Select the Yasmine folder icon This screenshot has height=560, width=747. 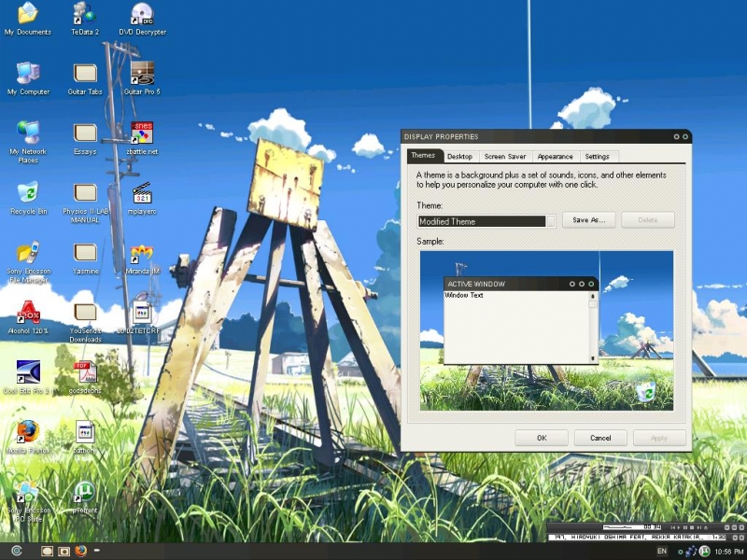pos(85,259)
